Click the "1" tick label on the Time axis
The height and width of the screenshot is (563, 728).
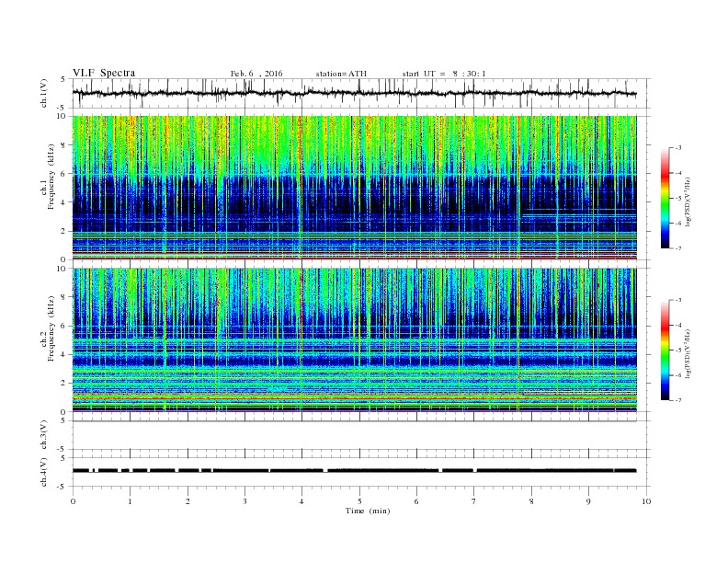130,501
